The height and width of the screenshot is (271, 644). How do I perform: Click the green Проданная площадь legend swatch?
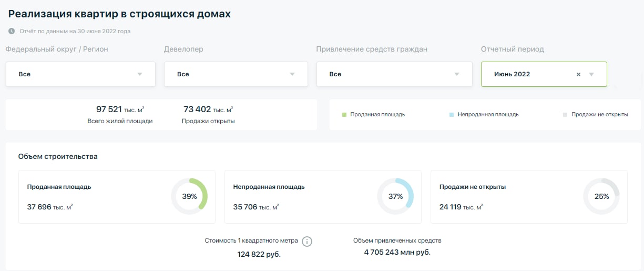(344, 114)
